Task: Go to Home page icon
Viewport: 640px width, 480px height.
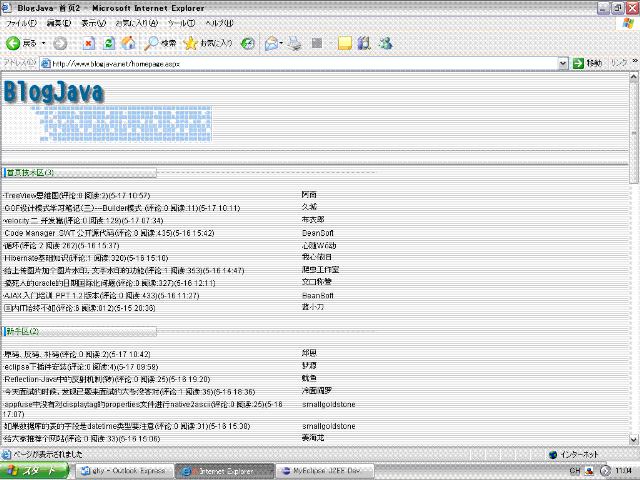Action: coord(128,43)
